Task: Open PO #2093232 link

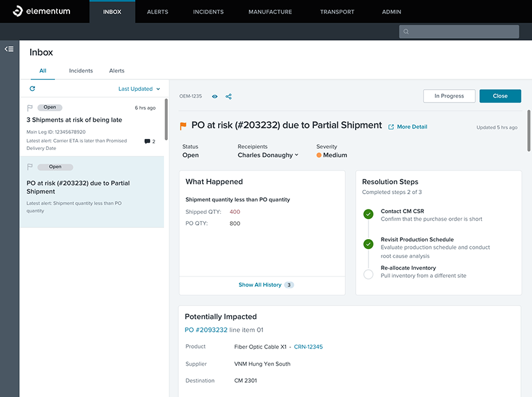Action: point(206,330)
